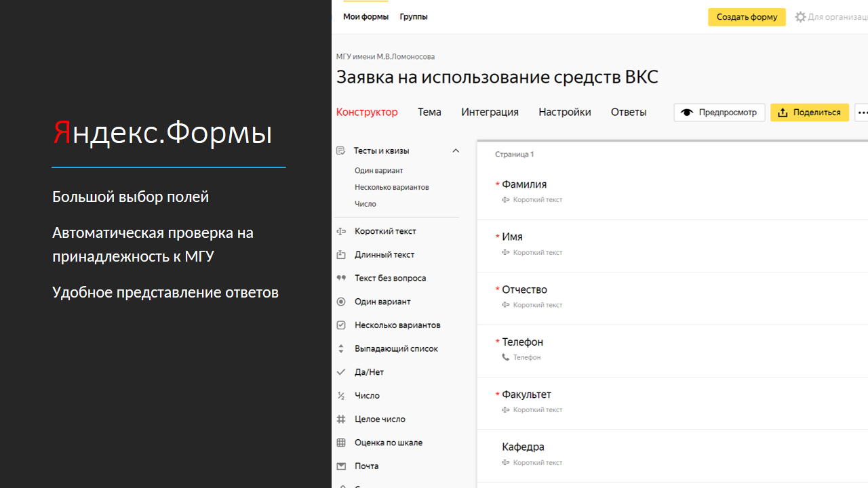Screen dimensions: 868x488
Task: Select the Имя question in form
Action: 672,245
